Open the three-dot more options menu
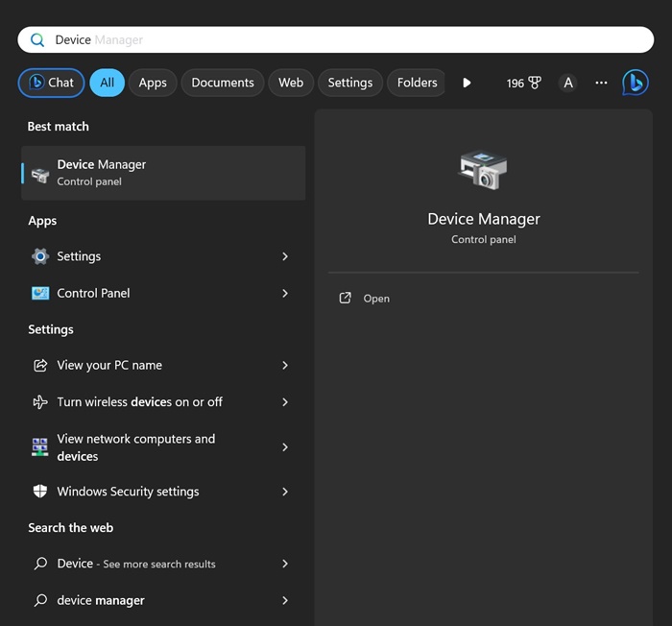 pos(601,83)
